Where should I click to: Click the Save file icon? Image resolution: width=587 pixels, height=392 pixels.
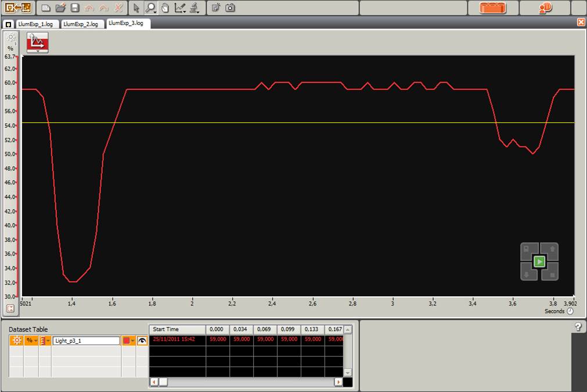pyautogui.click(x=75, y=8)
